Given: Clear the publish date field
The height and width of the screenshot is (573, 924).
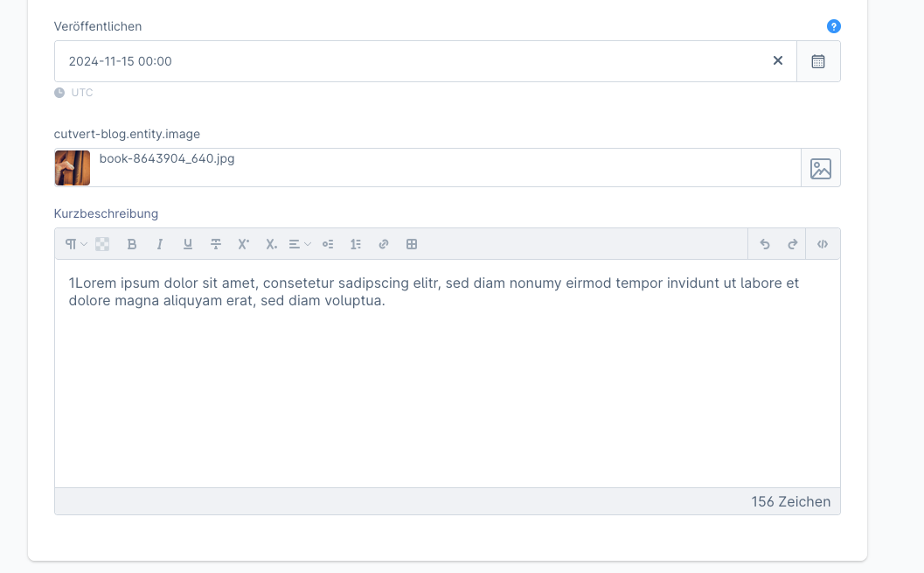Looking at the screenshot, I should (778, 60).
